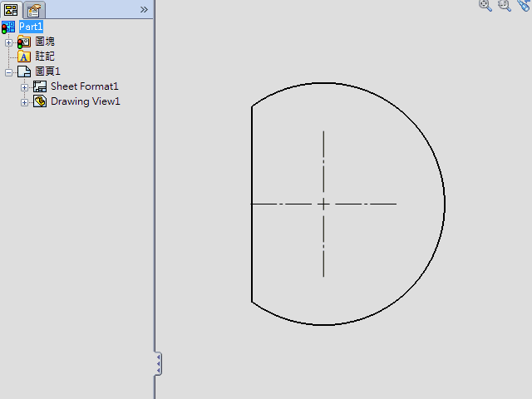Image resolution: width=532 pixels, height=399 pixels.
Task: Select the Drawing View1 label
Action: click(x=86, y=101)
